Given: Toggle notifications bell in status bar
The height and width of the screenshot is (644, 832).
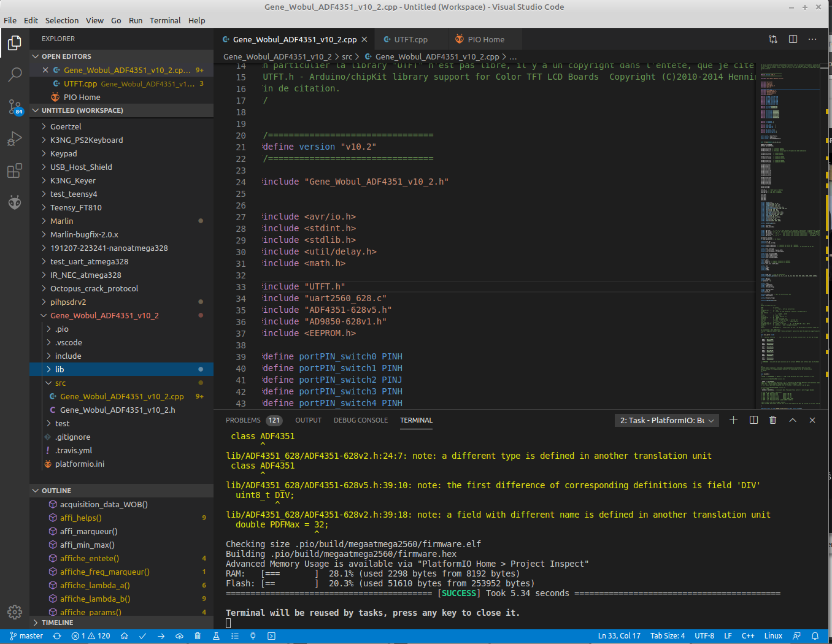Looking at the screenshot, I should click(815, 636).
